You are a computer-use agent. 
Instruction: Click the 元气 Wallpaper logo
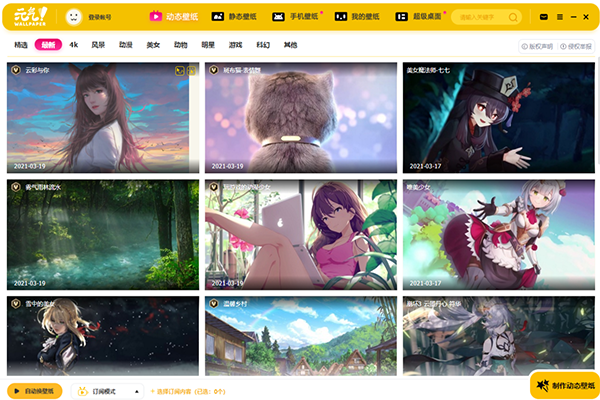pos(29,17)
